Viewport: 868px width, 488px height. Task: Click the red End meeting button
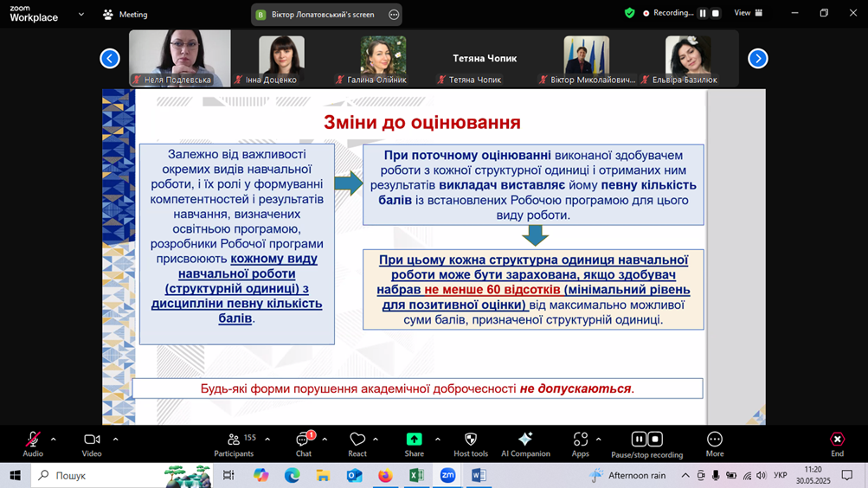(837, 444)
